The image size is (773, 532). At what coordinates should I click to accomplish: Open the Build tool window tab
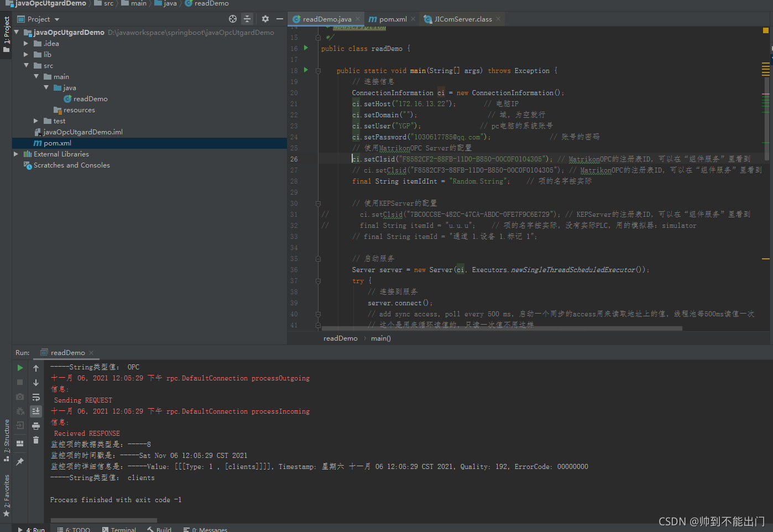tap(159, 529)
